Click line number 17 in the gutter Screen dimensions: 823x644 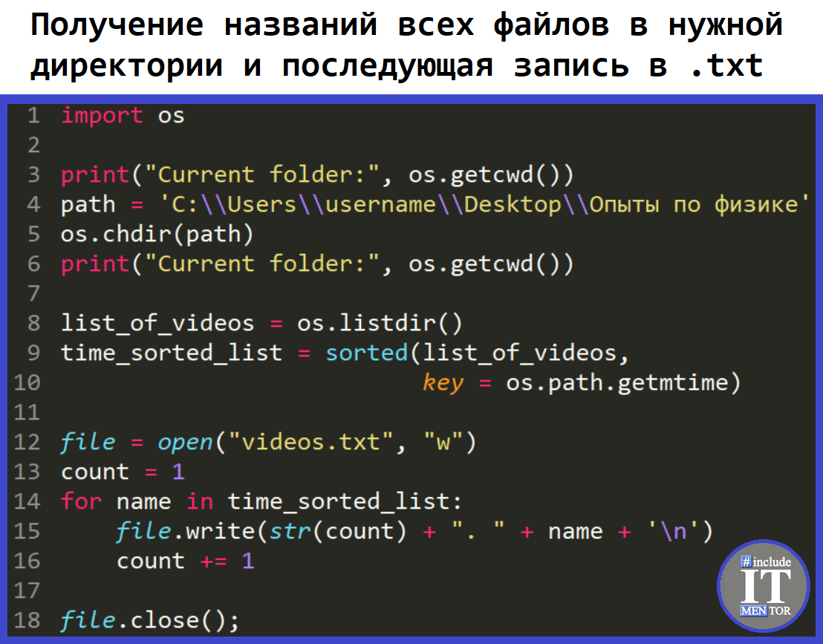[27, 591]
